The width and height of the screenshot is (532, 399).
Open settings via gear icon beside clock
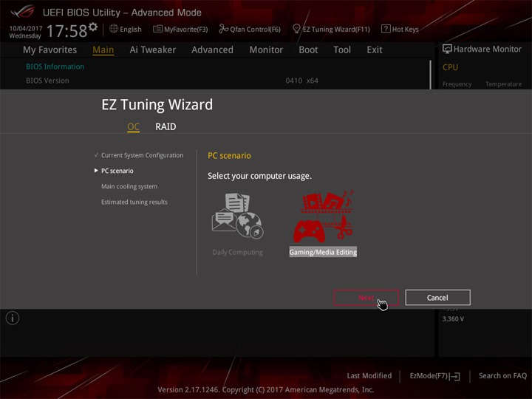pos(93,27)
